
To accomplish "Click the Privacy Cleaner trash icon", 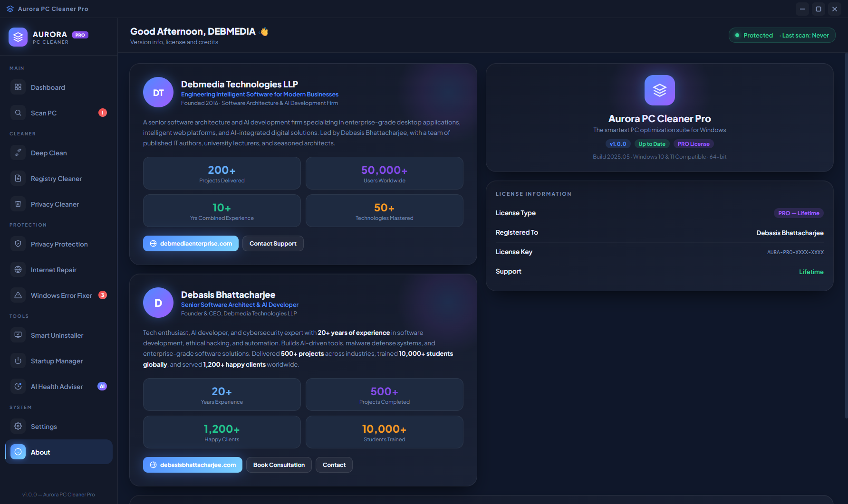I will (x=18, y=204).
